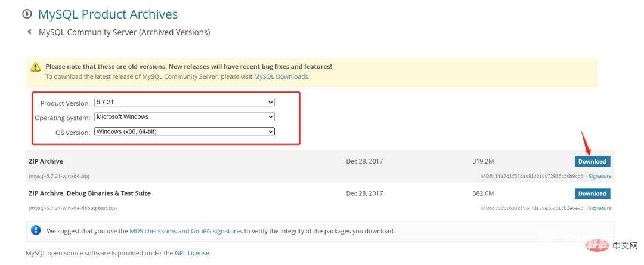Click the ZIP Archive row title
The height and width of the screenshot is (265, 644).
(x=46, y=161)
